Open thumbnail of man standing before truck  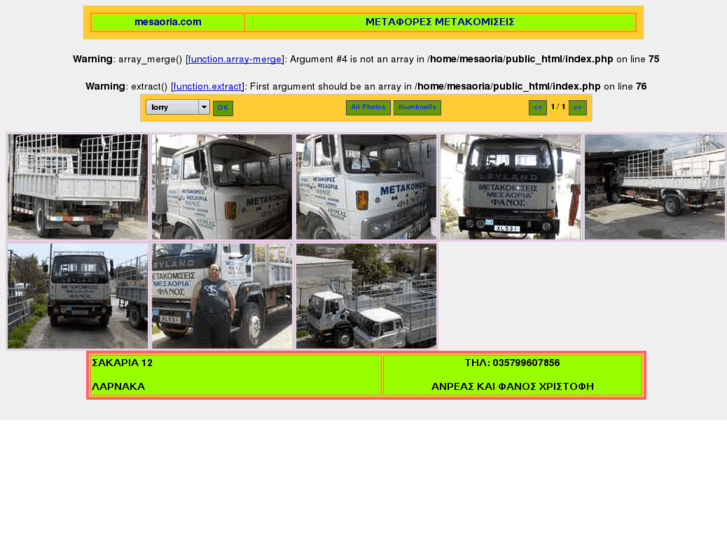point(222,296)
